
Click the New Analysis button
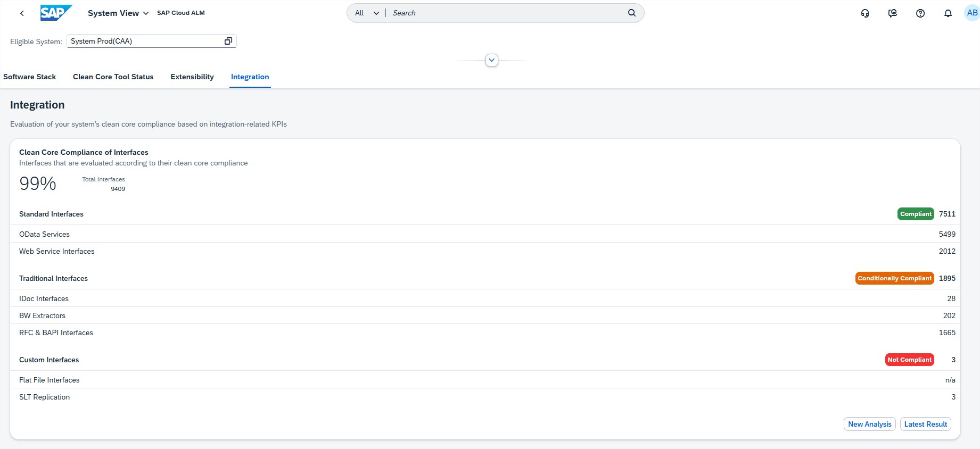869,424
